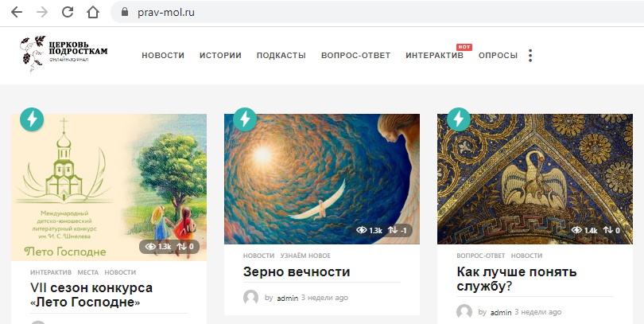Viewport: 644px width, 324px height.
Task: Click the browser forward arrow
Action: pos(42,12)
